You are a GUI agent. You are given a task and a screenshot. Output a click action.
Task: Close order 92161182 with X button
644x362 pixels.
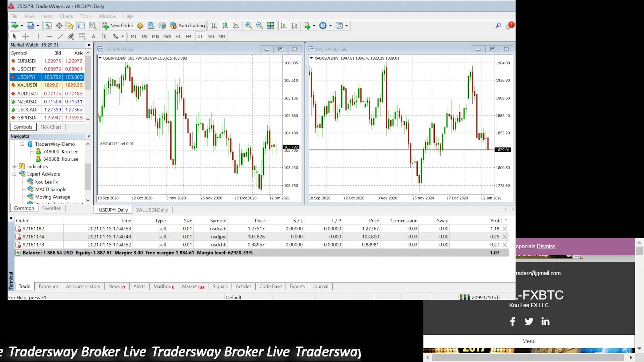505,229
